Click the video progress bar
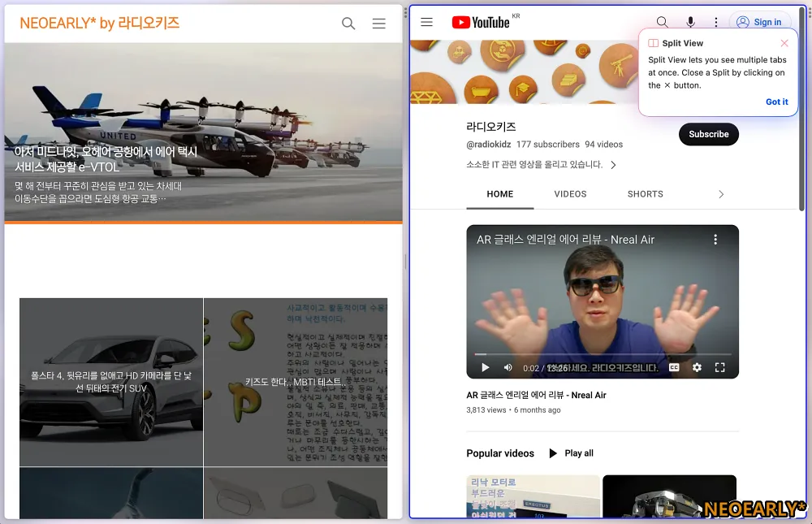 pos(603,354)
